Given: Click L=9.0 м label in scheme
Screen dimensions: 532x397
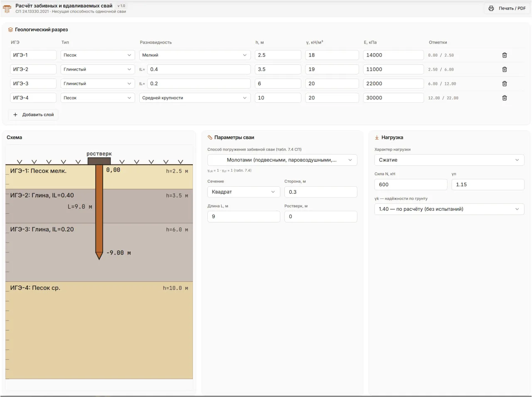Looking at the screenshot, I should (x=80, y=207).
